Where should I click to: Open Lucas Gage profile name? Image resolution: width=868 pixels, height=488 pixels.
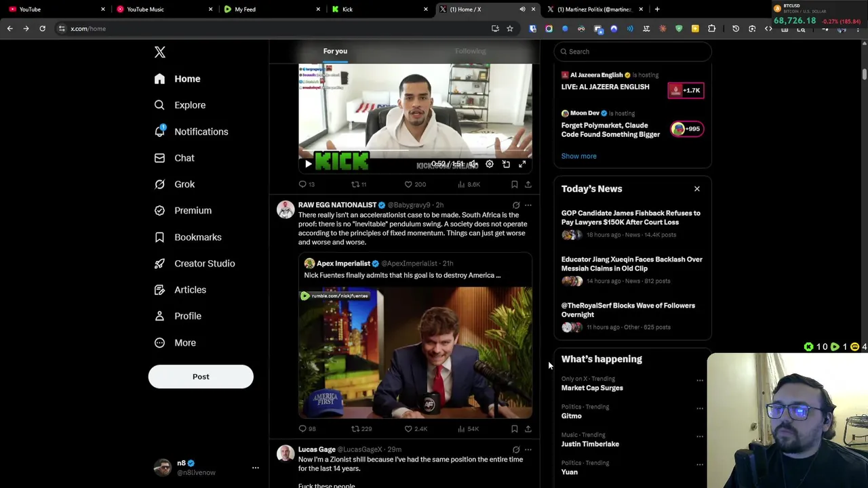(x=317, y=449)
